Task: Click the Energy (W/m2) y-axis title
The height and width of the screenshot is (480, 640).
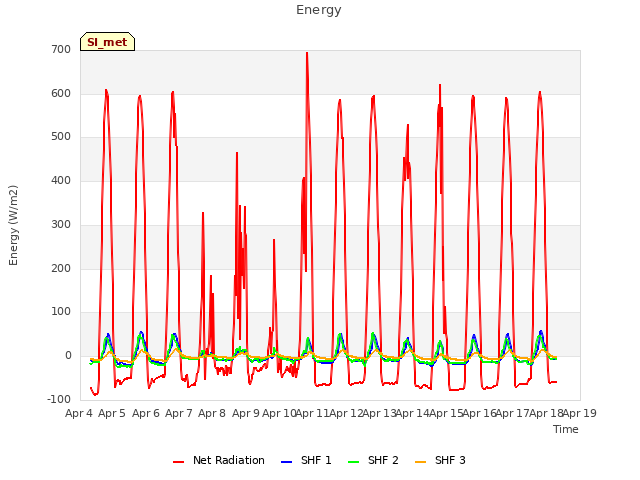Action: pyautogui.click(x=13, y=225)
